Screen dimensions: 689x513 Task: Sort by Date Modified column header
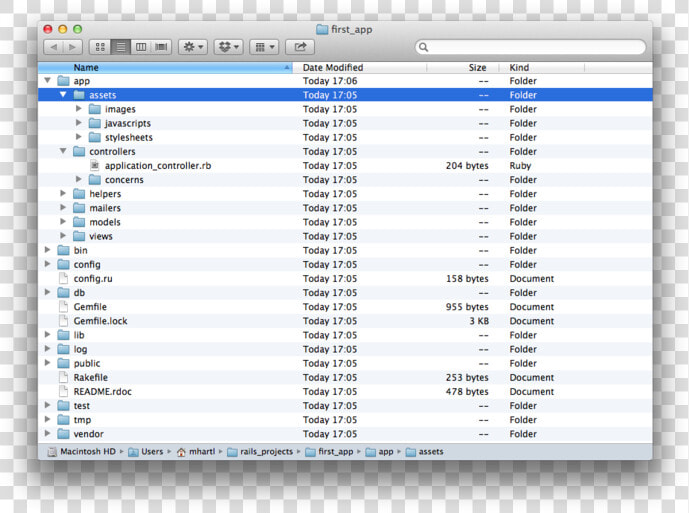click(359, 68)
